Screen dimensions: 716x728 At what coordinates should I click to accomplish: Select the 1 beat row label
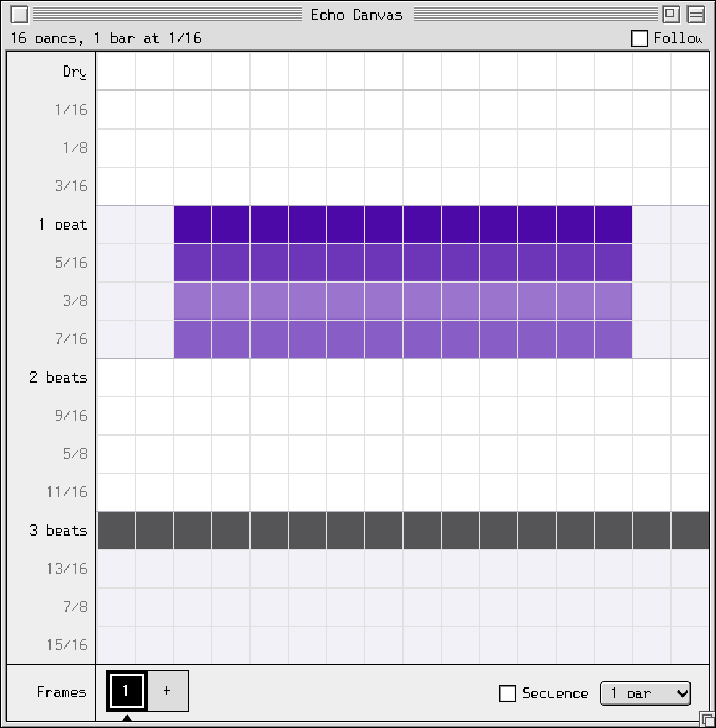(63, 225)
